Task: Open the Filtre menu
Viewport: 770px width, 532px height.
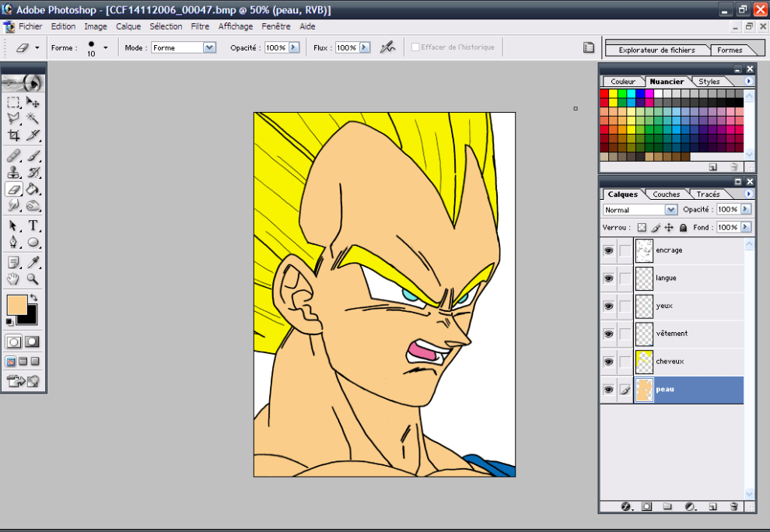Action: (x=200, y=26)
